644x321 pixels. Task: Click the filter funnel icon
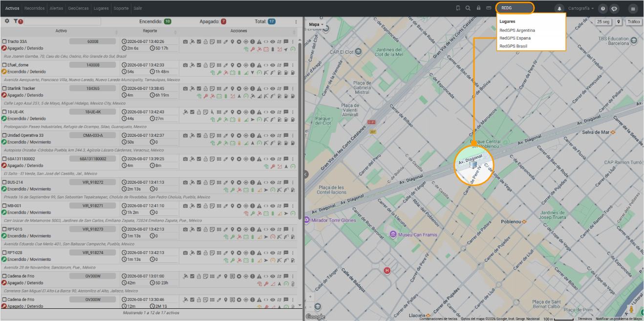pos(16,21)
